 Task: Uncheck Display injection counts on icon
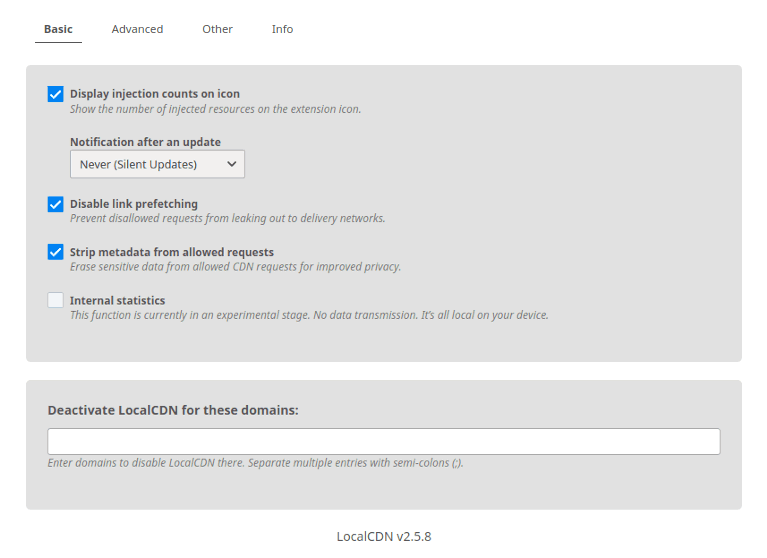point(55,94)
